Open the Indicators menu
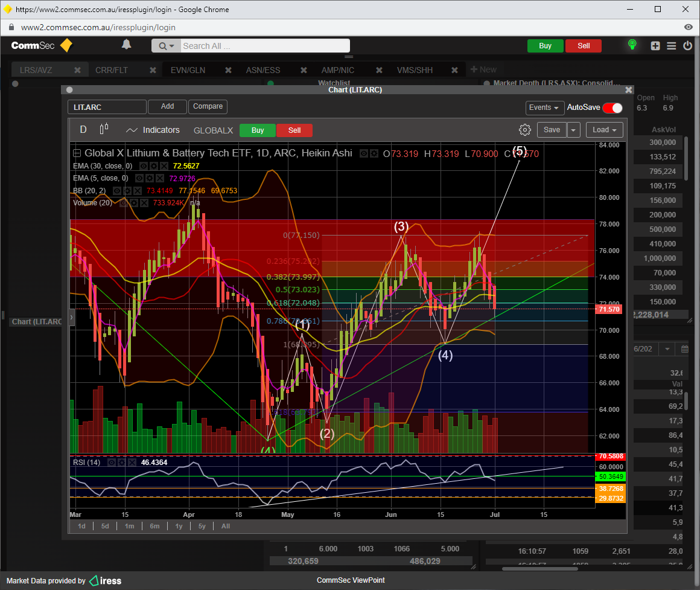Viewport: 700px width, 590px height. [x=153, y=130]
